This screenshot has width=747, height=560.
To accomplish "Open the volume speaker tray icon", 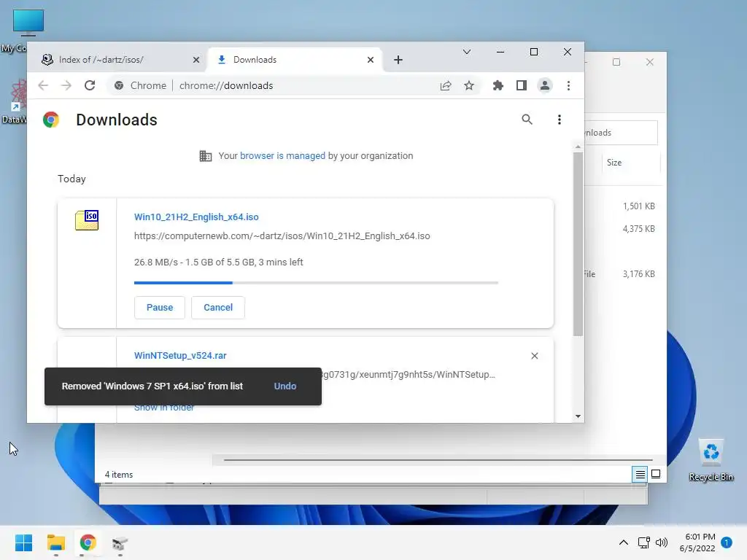I will (661, 542).
